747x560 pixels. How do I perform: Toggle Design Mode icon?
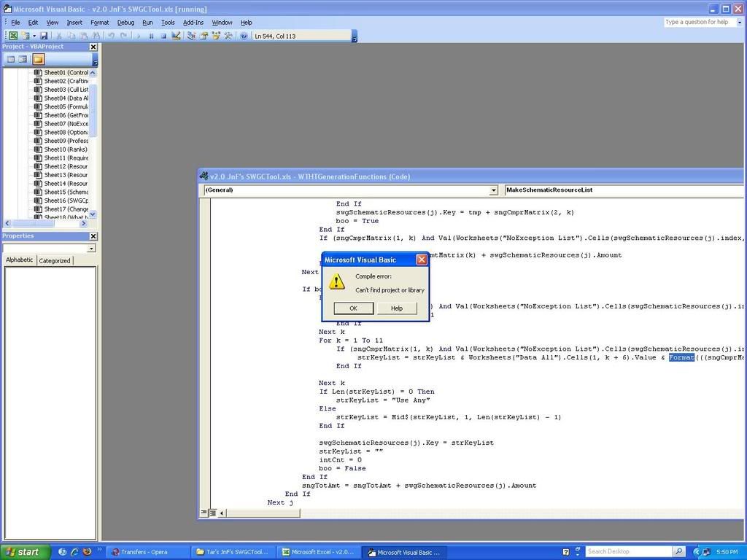pos(176,36)
